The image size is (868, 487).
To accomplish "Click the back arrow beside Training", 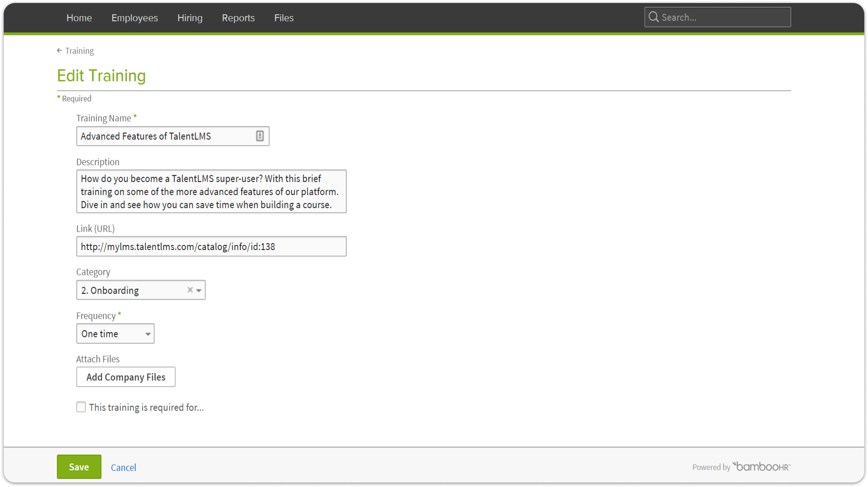I will [59, 51].
